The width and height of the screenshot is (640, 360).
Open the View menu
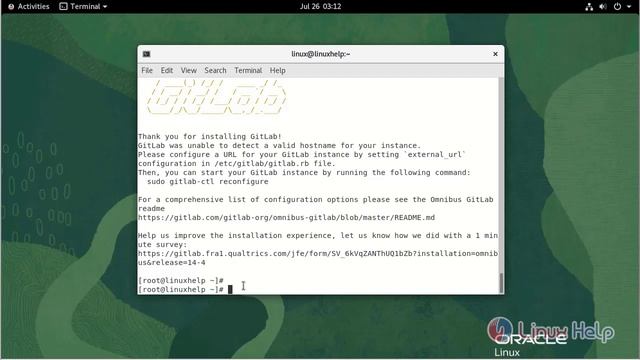click(189, 71)
